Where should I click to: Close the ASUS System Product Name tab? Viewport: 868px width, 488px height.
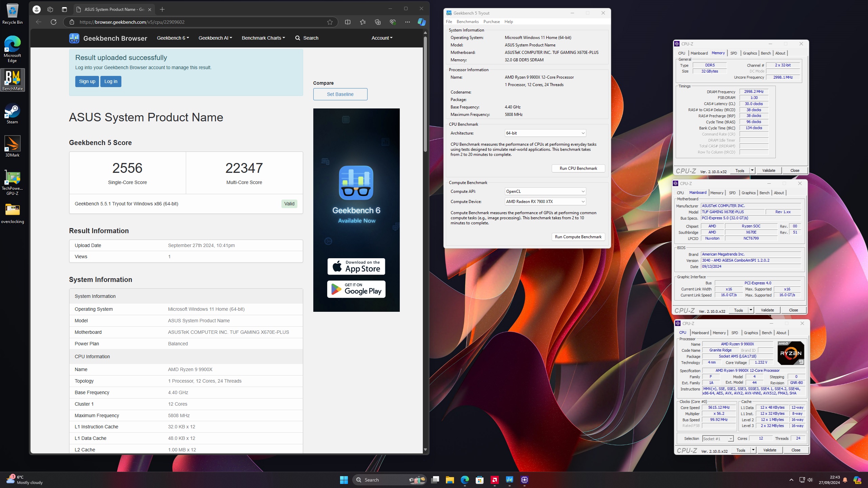pos(150,9)
